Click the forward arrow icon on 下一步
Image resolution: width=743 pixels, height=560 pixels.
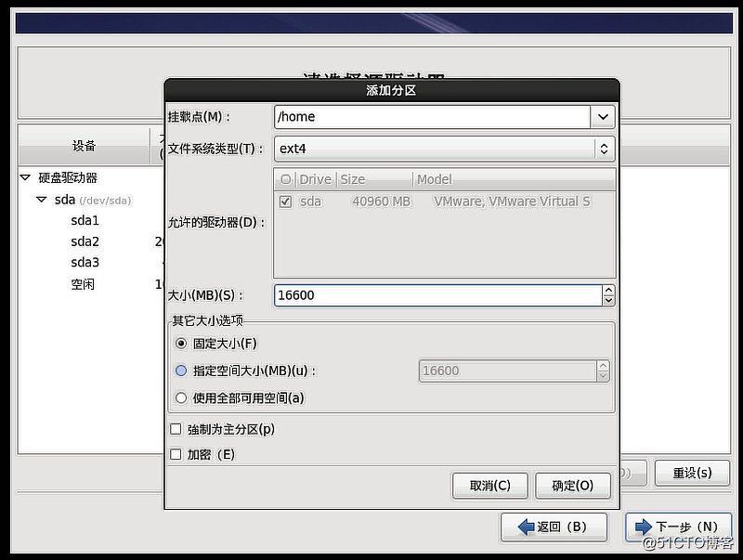(643, 527)
